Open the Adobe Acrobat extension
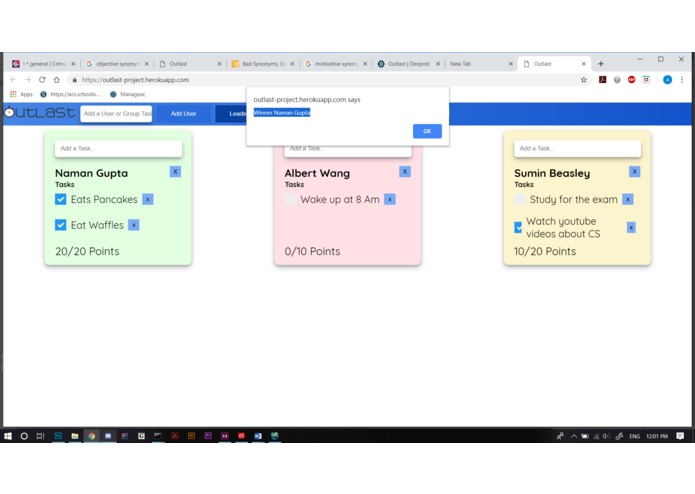 [x=602, y=80]
